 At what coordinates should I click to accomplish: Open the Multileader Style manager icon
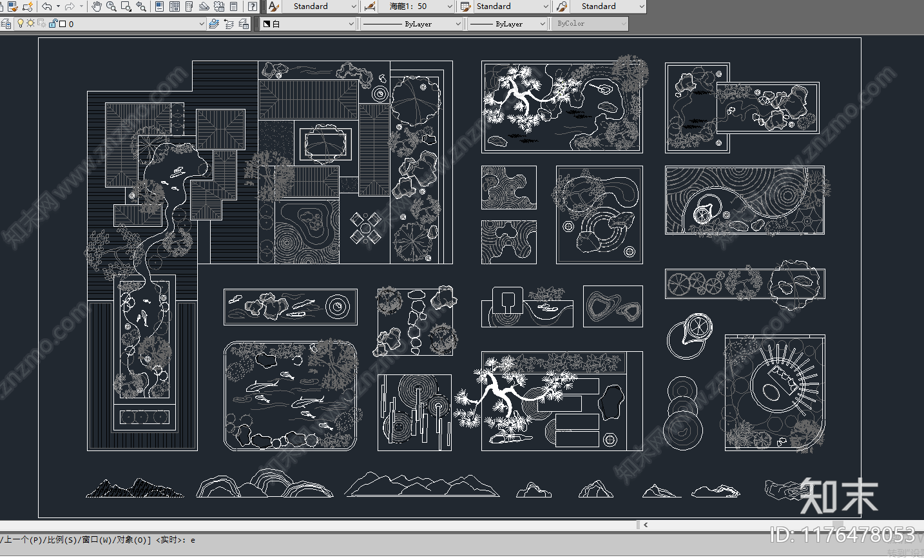pos(562,6)
